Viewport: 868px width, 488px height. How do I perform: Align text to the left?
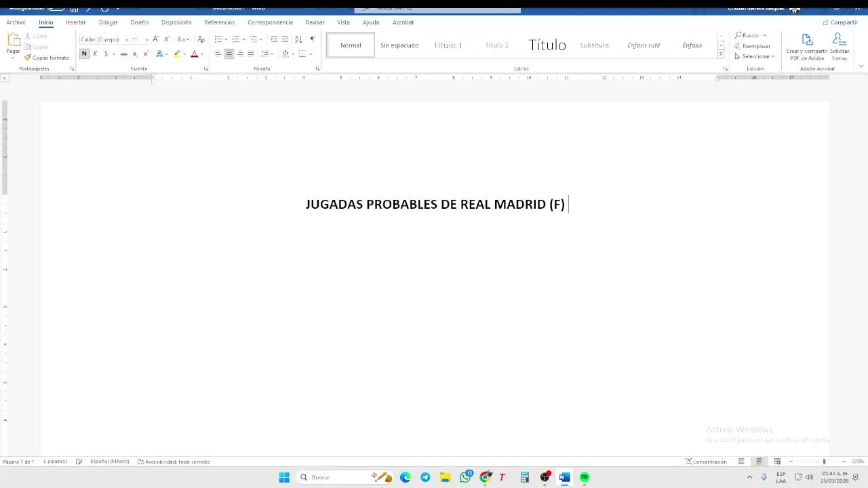[218, 54]
